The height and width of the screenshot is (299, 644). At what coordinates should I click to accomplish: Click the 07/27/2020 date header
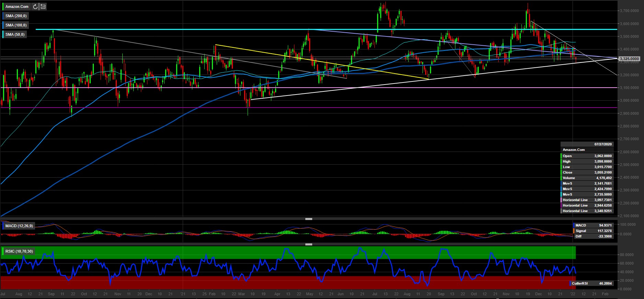click(x=603, y=144)
